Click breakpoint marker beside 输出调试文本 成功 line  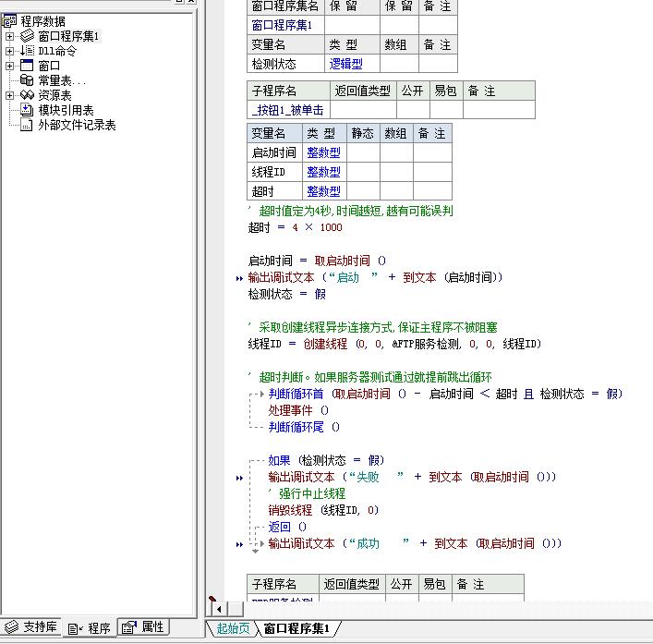tap(239, 544)
